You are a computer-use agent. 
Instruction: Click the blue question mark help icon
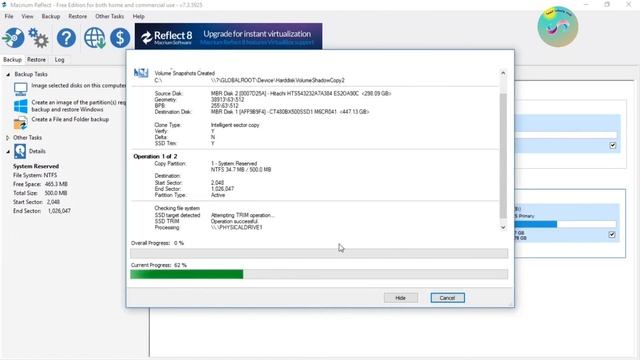(66, 38)
